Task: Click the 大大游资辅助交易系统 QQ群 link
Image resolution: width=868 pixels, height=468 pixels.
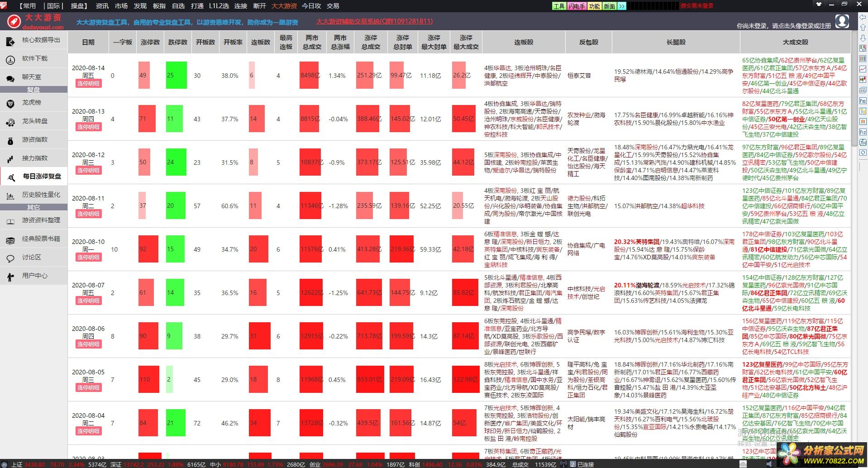Action: pos(375,21)
